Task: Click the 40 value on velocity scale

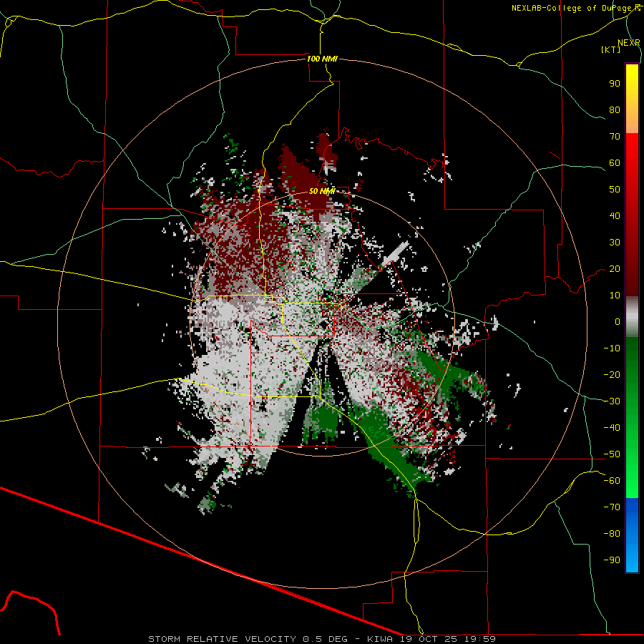Action: (615, 215)
